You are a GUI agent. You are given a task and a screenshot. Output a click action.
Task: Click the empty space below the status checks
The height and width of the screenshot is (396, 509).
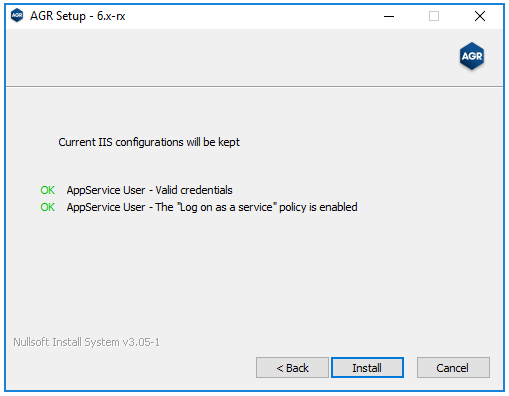(x=254, y=273)
